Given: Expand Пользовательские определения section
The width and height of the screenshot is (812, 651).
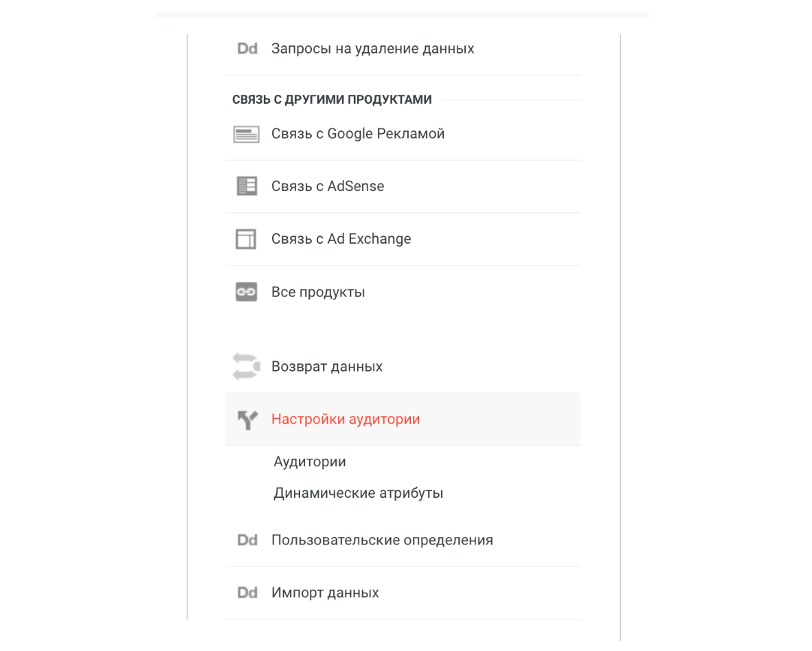Looking at the screenshot, I should pyautogui.click(x=403, y=540).
